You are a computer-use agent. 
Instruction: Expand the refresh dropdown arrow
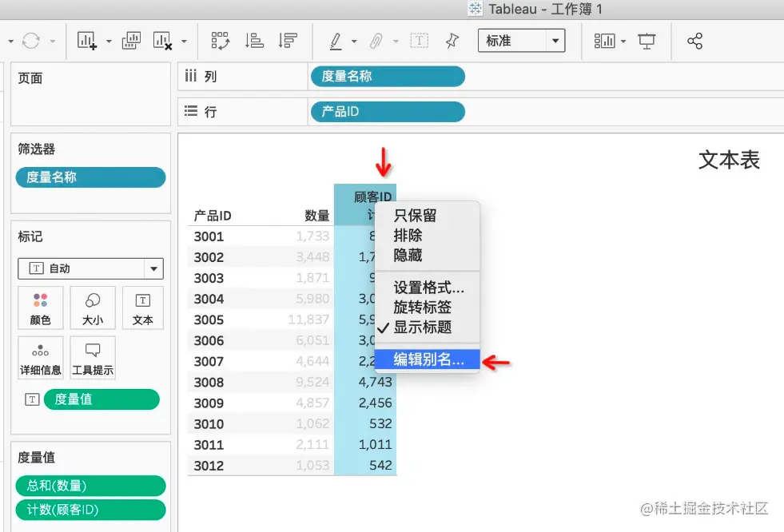click(x=53, y=42)
